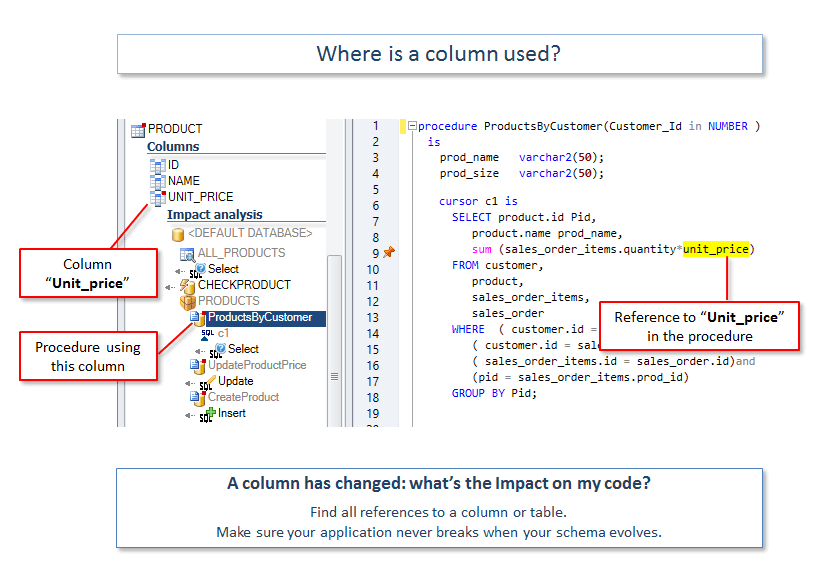
Task: Click the WHERE keyword on line 14
Action: click(x=468, y=329)
